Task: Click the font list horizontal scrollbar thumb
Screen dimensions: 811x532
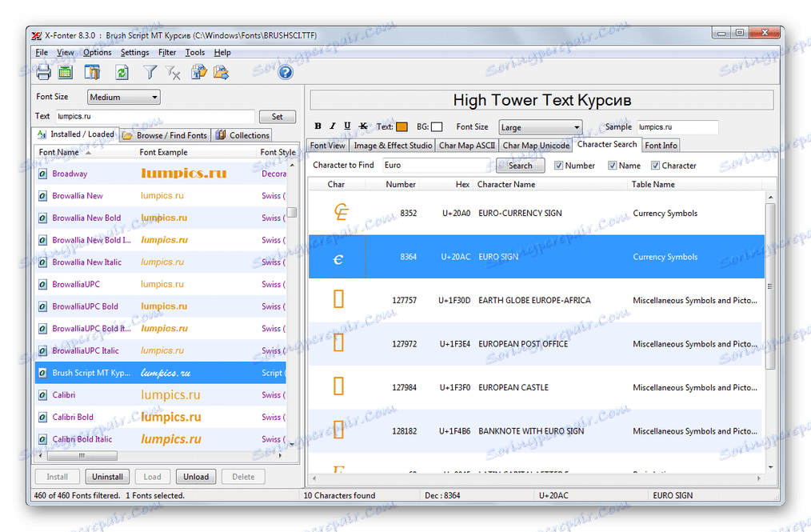Action: tap(82, 456)
